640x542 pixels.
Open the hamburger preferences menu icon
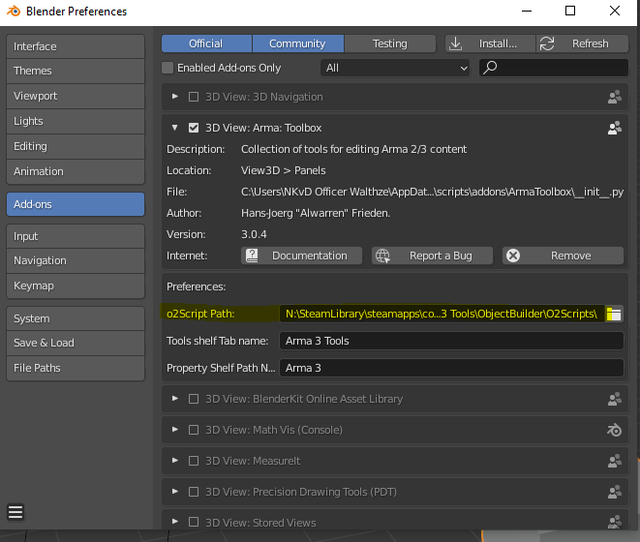(x=16, y=512)
